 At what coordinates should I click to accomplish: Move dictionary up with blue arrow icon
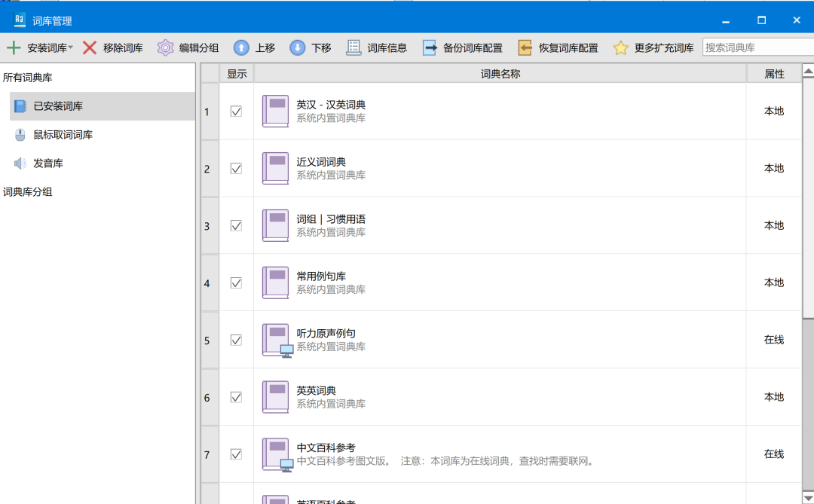coord(241,47)
